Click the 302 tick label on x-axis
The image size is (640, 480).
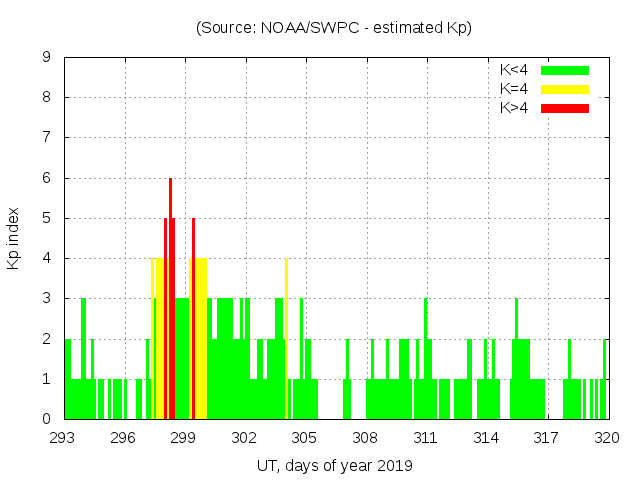tap(245, 438)
